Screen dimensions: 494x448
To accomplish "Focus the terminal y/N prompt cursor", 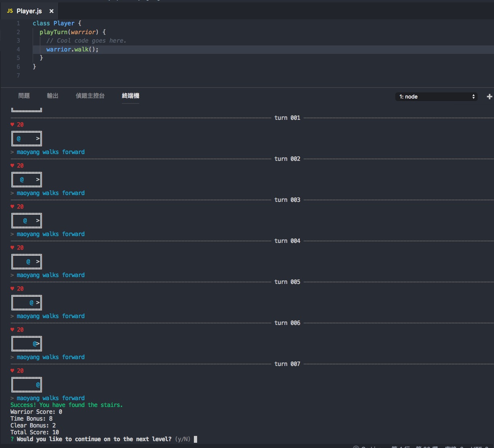I will [196, 439].
